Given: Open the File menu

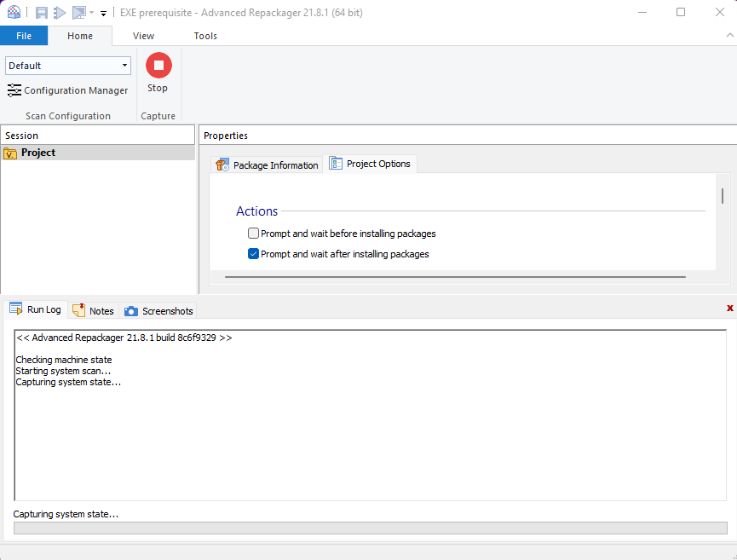Looking at the screenshot, I should (24, 36).
